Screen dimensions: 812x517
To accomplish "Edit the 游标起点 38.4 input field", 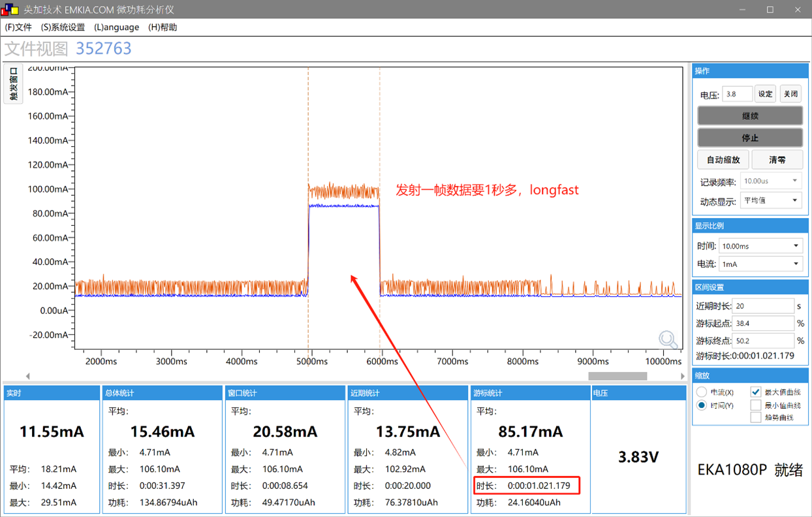I will [x=761, y=322].
